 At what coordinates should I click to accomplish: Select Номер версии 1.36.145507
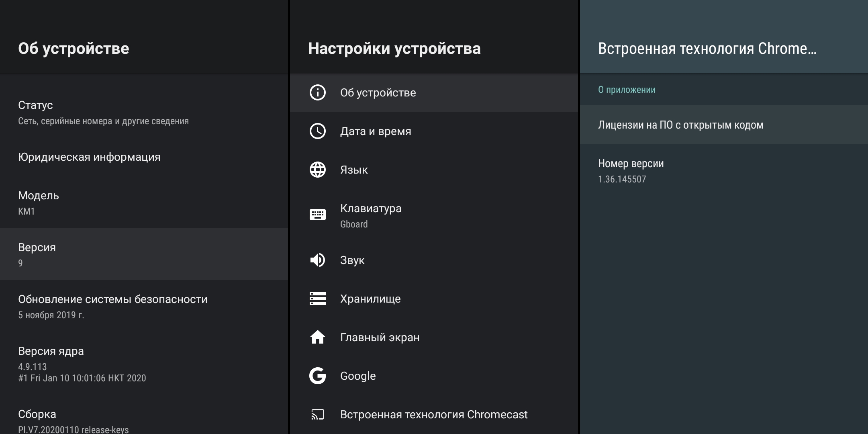(x=631, y=170)
